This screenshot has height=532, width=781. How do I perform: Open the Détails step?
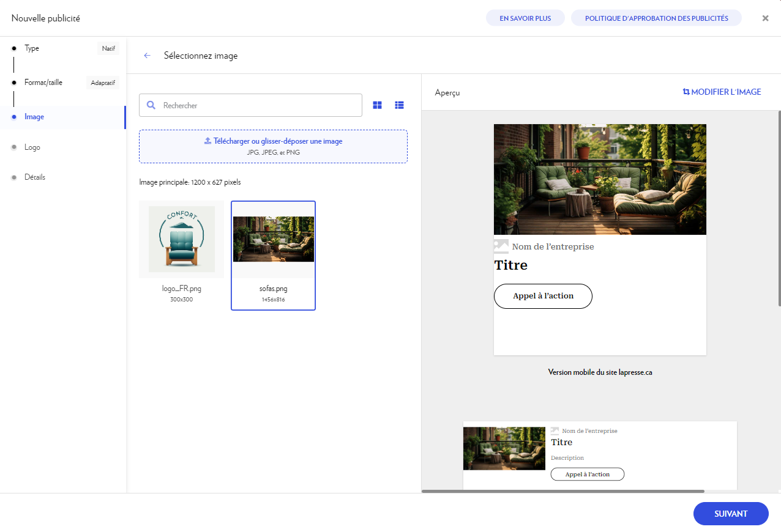35,177
